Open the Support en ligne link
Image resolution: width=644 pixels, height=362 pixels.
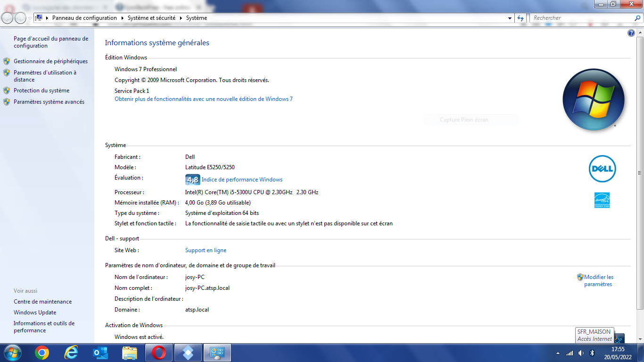click(x=206, y=250)
